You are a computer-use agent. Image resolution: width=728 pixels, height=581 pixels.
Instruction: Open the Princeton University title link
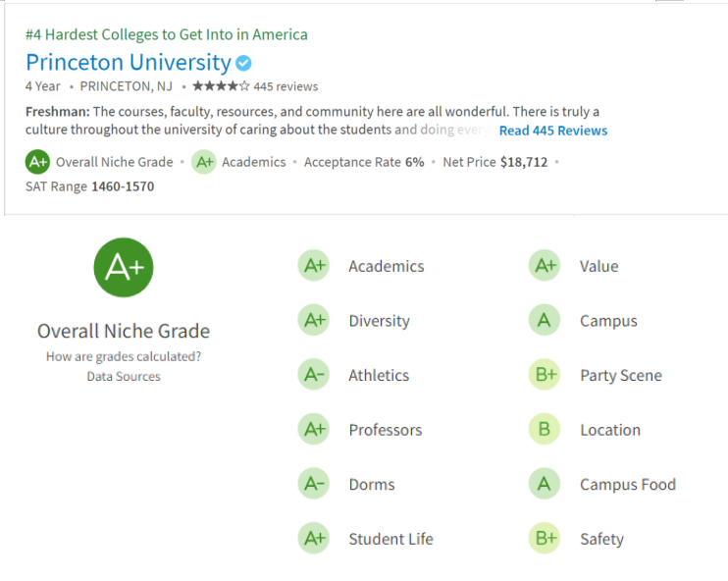pos(128,63)
